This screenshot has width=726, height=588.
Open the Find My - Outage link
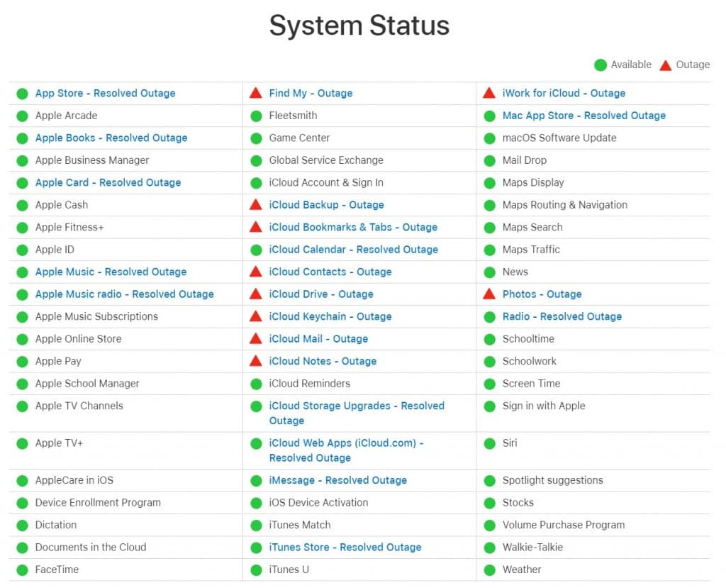coord(311,93)
